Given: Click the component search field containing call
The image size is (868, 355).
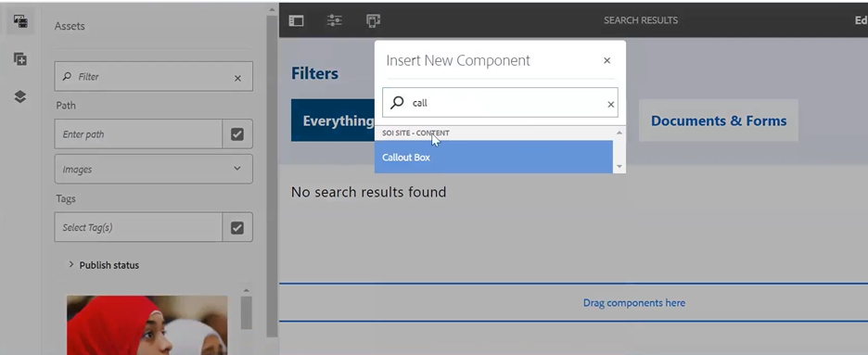Looking at the screenshot, I should (500, 102).
